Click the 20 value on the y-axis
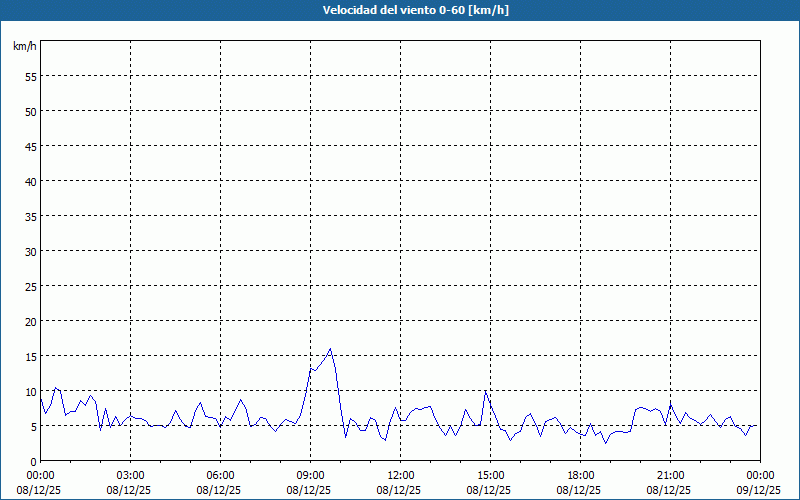 [x=31, y=321]
